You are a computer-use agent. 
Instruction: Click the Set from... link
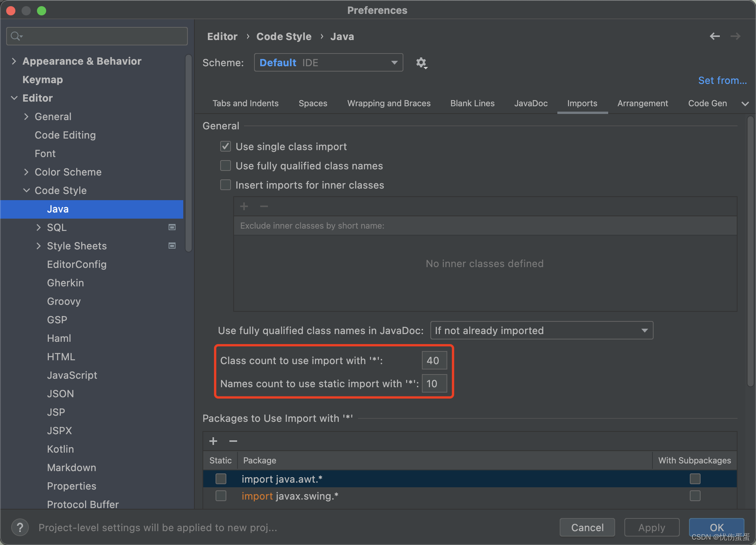pos(722,80)
